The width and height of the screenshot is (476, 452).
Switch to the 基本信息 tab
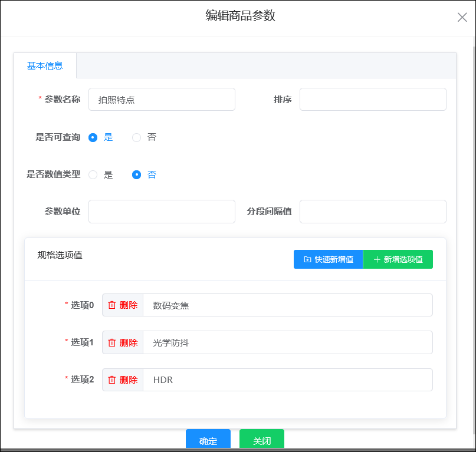(x=45, y=66)
